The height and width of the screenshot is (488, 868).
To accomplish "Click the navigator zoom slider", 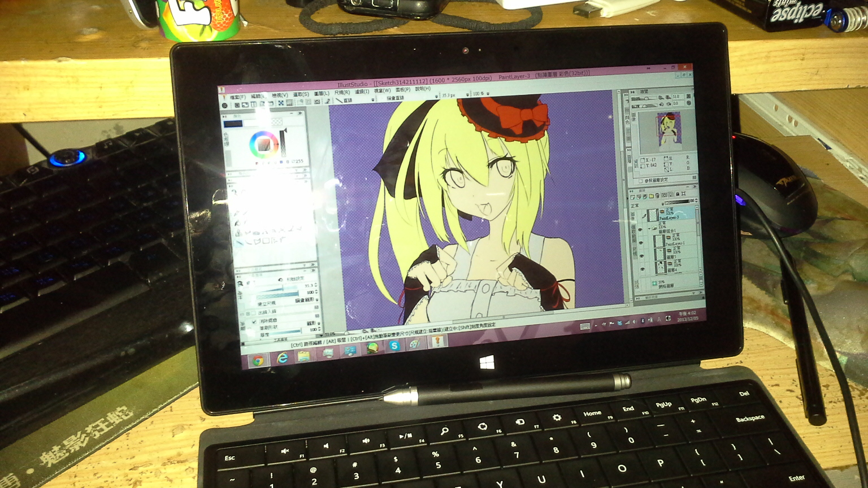I will pos(644,97).
